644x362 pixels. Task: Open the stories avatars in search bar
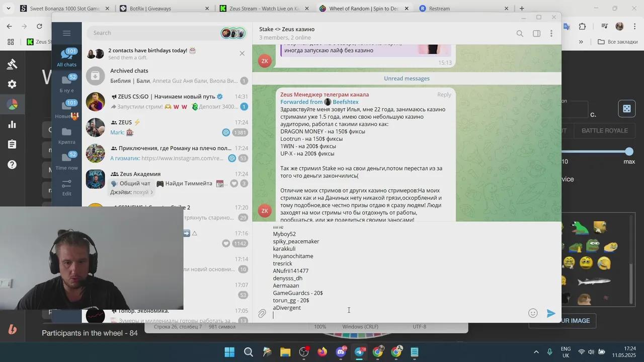click(x=233, y=33)
